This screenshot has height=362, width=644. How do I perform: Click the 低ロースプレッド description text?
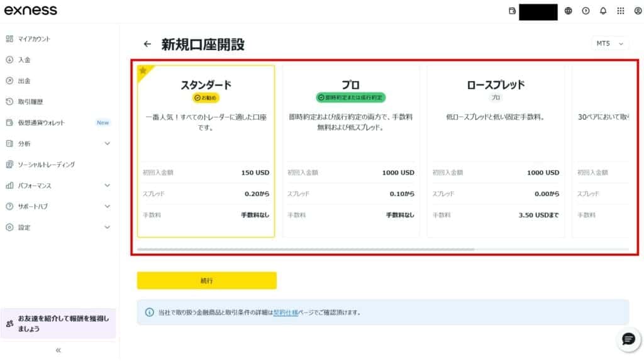[x=496, y=117]
